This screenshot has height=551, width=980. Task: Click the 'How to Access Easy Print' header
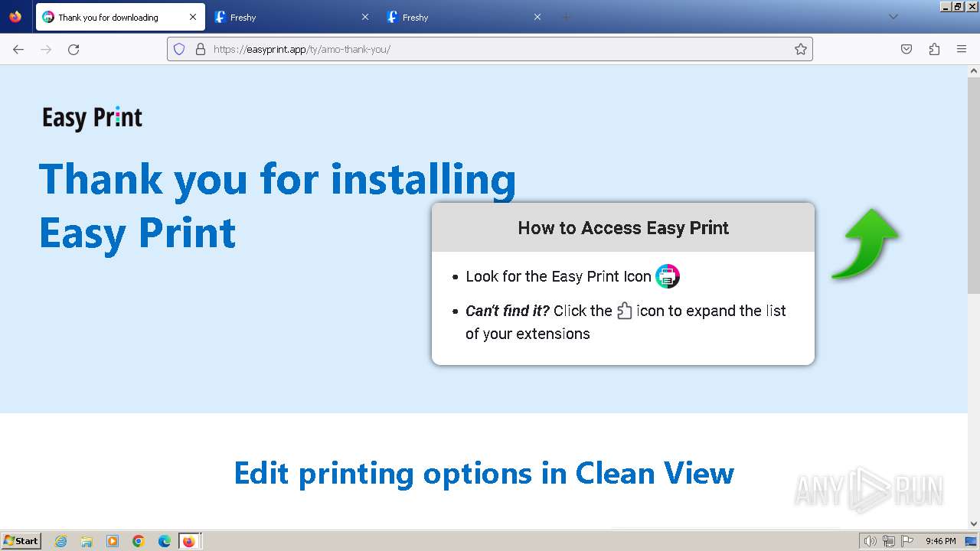point(623,227)
